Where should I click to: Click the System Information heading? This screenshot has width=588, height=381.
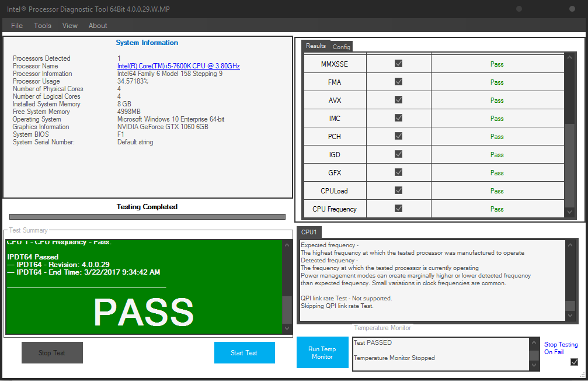click(x=147, y=43)
